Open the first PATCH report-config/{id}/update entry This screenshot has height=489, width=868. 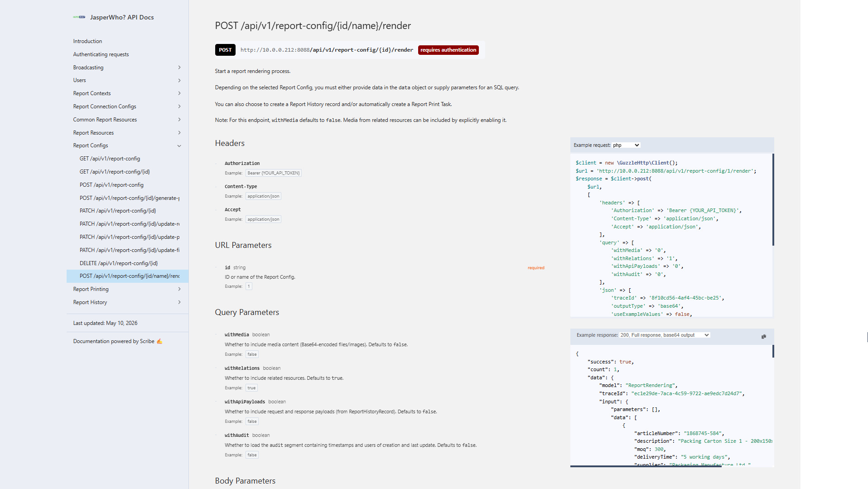tap(130, 224)
